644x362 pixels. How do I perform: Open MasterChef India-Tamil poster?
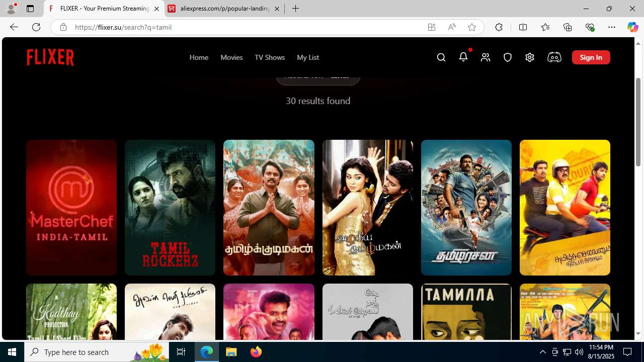(x=71, y=208)
